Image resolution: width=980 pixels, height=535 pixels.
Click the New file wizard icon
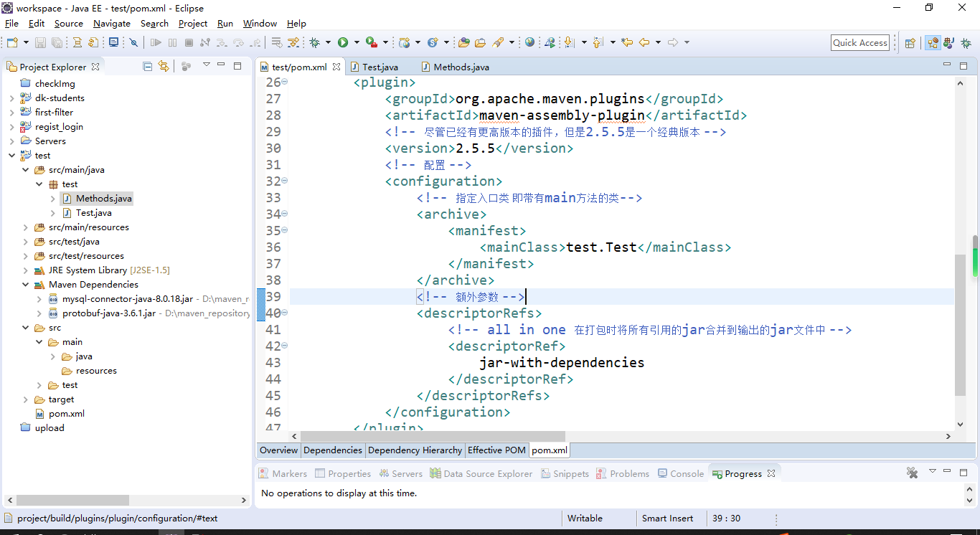(x=12, y=43)
